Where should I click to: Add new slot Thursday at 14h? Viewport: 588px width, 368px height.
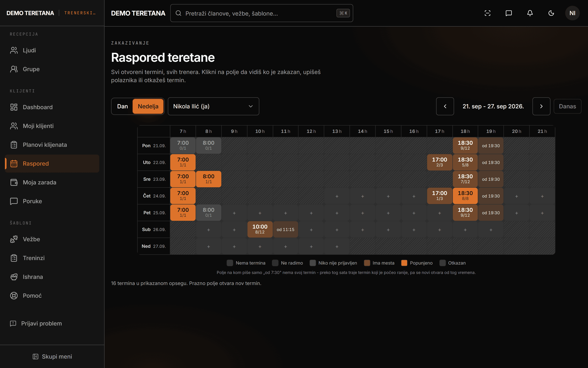[x=363, y=196]
